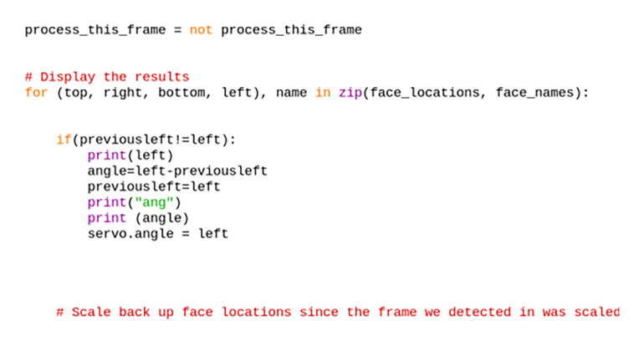Click the "servo.angle = left" line
644x361 pixels.
157,234
